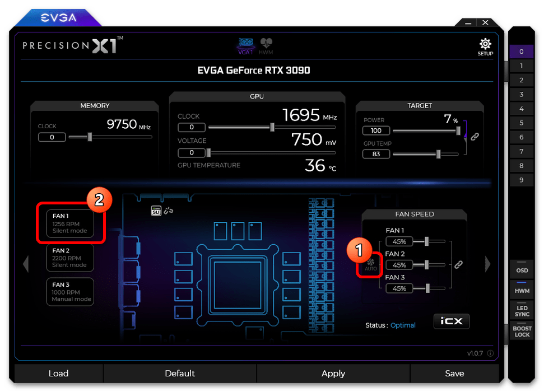Toggle LED SYNC in the sidebar

pos(522,311)
